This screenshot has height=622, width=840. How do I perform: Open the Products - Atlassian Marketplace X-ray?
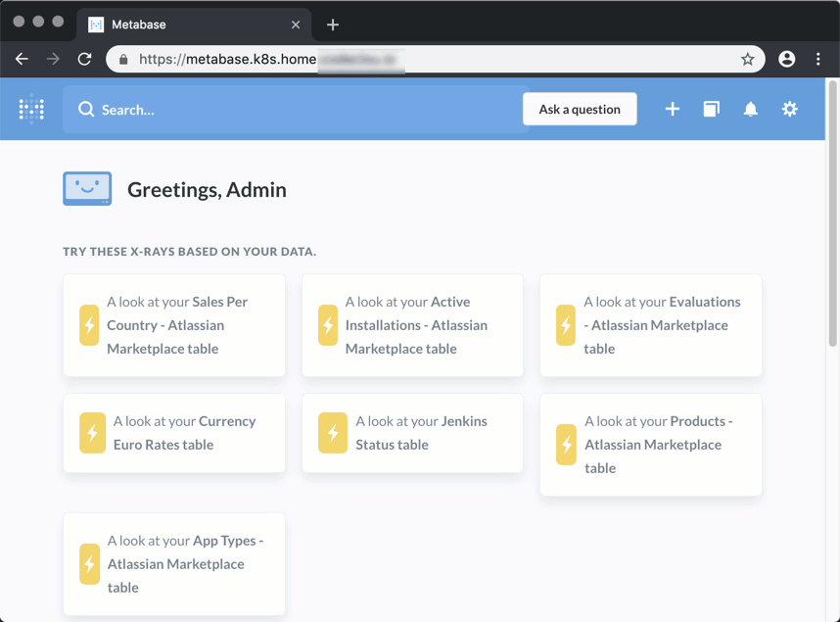[x=651, y=445]
